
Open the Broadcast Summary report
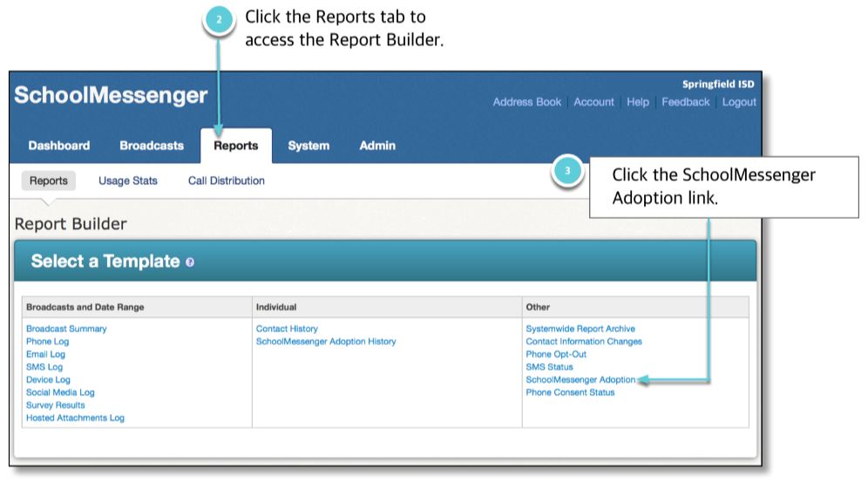(66, 329)
